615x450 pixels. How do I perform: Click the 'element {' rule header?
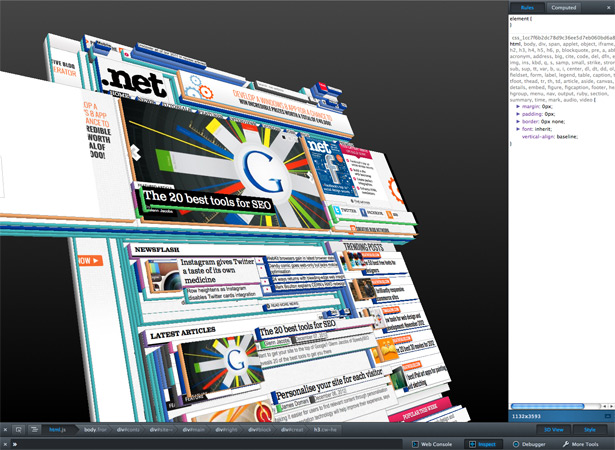point(521,18)
